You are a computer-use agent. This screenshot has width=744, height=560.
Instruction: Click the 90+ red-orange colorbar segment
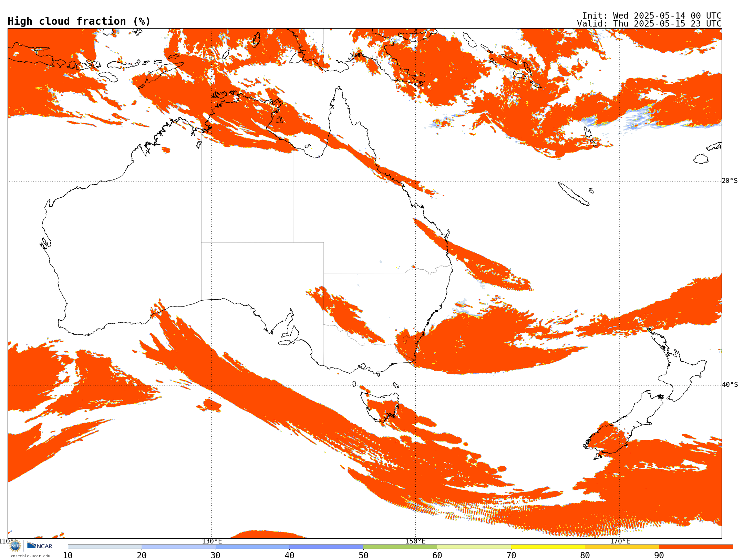coord(696,547)
